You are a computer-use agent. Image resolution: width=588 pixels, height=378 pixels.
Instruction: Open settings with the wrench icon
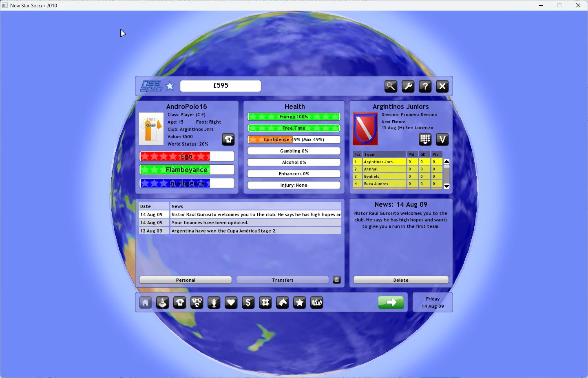pos(408,86)
